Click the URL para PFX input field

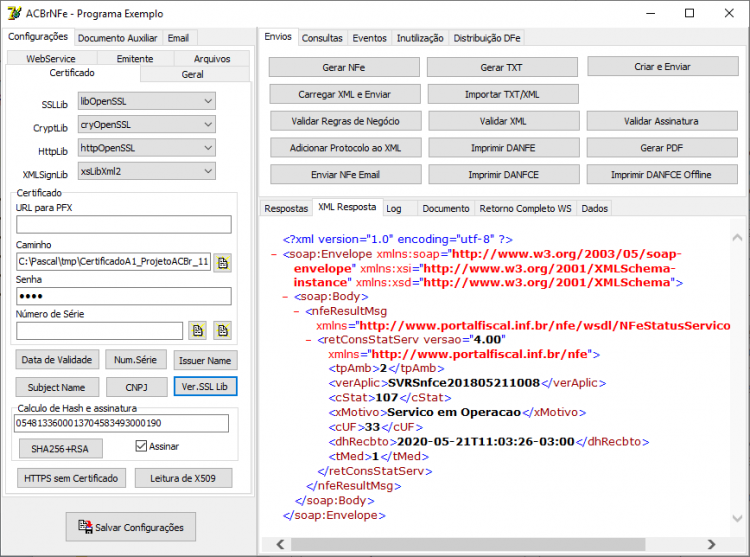(124, 224)
